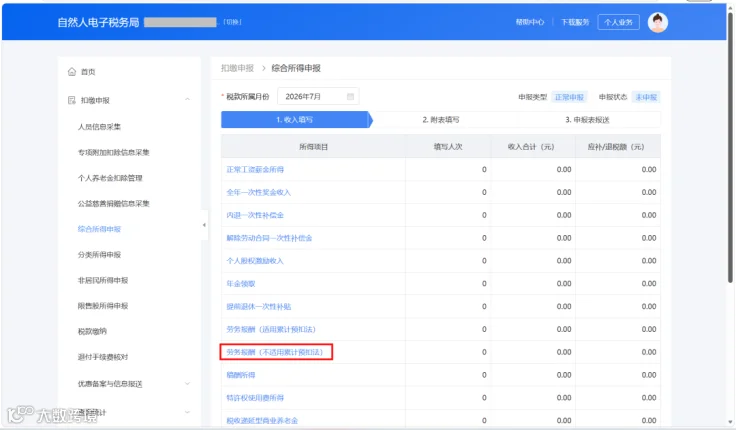736x430 pixels.
Task: Click the 填写人次 column header
Action: pos(448,147)
